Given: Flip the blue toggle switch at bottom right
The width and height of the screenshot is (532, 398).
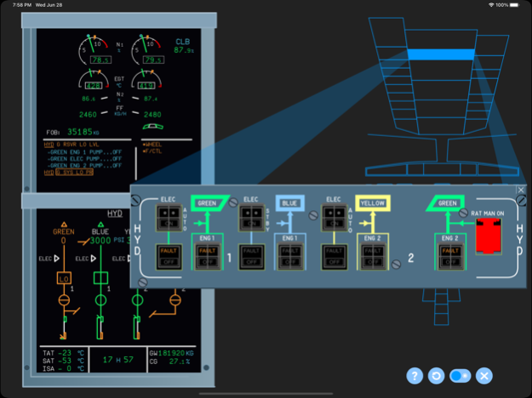Looking at the screenshot, I should tap(460, 376).
